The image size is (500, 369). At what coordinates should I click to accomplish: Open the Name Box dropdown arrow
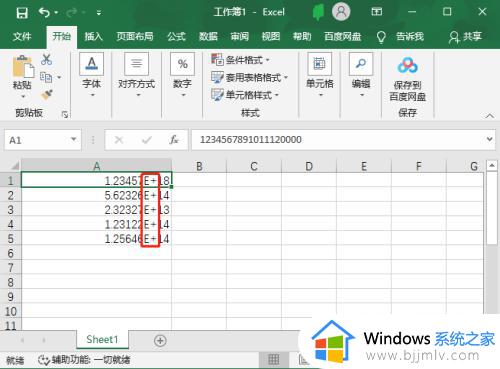pyautogui.click(x=74, y=139)
